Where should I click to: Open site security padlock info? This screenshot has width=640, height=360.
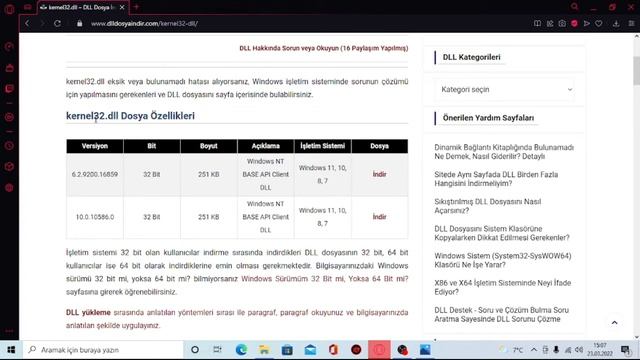[x=80, y=24]
